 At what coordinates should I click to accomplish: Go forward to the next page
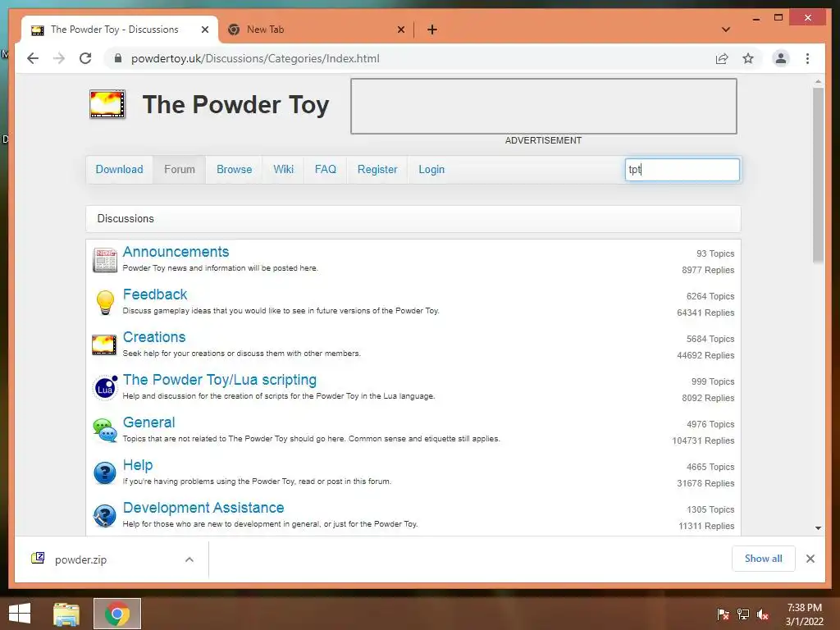[59, 58]
